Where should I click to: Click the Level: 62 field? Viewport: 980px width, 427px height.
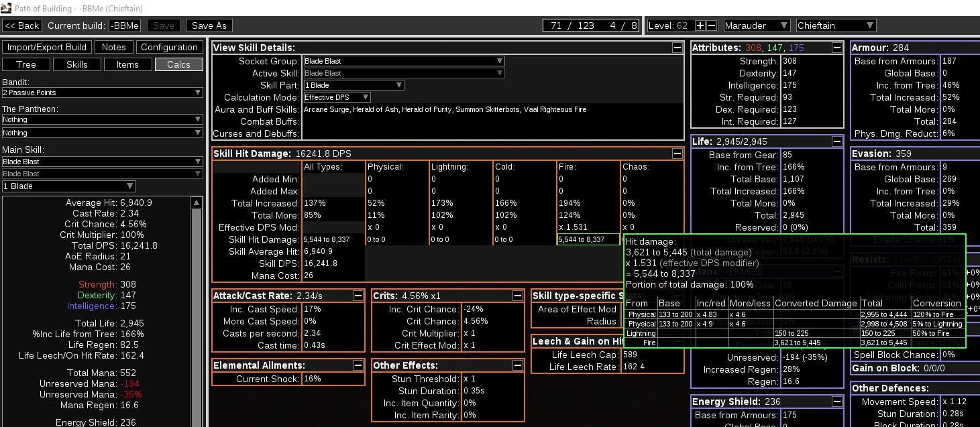click(671, 25)
